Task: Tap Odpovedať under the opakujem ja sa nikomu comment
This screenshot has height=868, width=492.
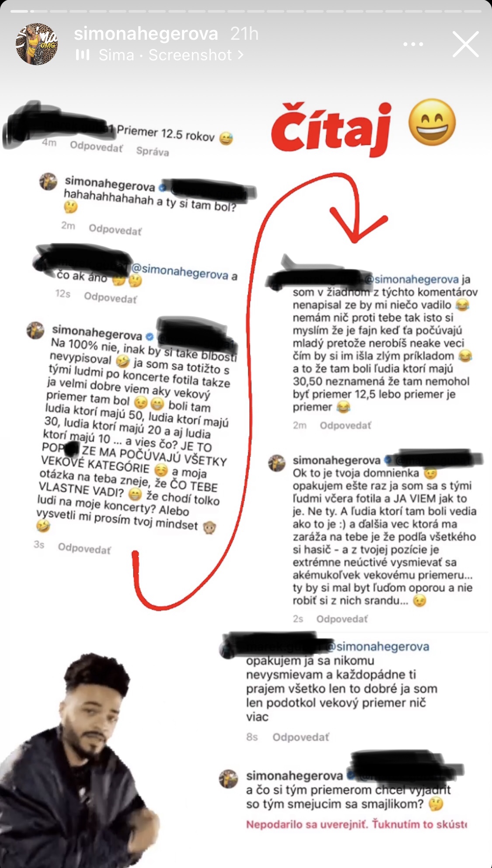Action: click(300, 737)
